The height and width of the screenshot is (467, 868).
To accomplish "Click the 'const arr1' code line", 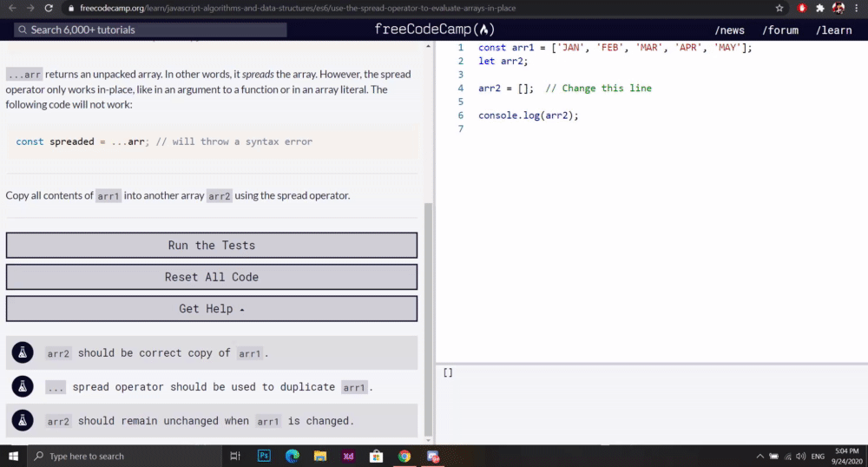I will [x=615, y=48].
